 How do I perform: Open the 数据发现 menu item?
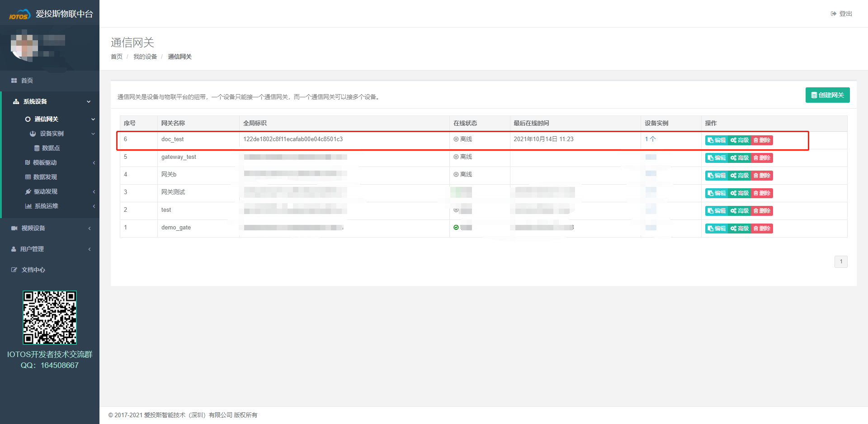point(45,177)
